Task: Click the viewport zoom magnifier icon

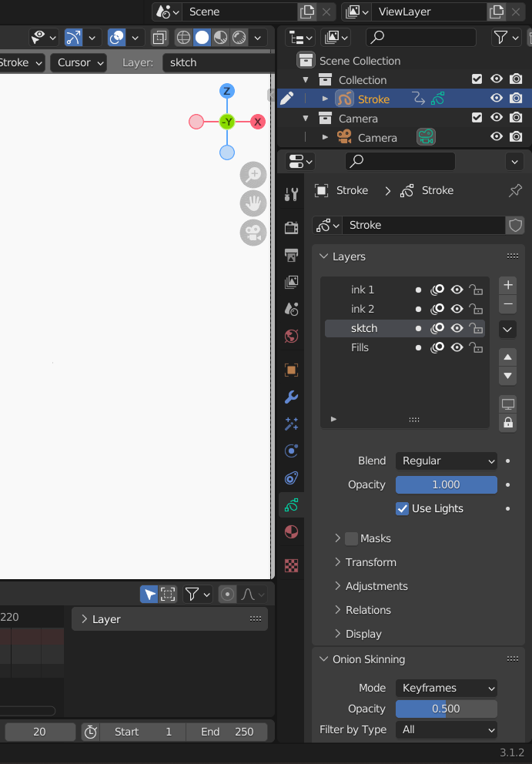Action: click(253, 175)
